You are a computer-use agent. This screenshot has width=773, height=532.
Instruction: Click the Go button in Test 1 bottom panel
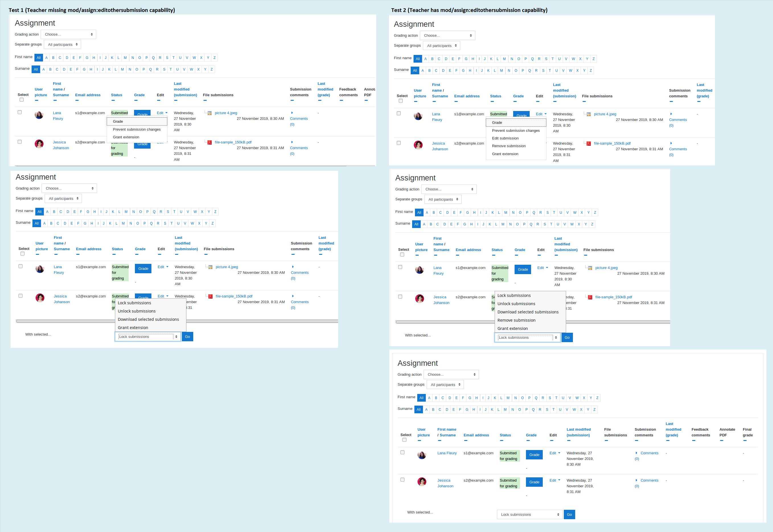point(188,337)
